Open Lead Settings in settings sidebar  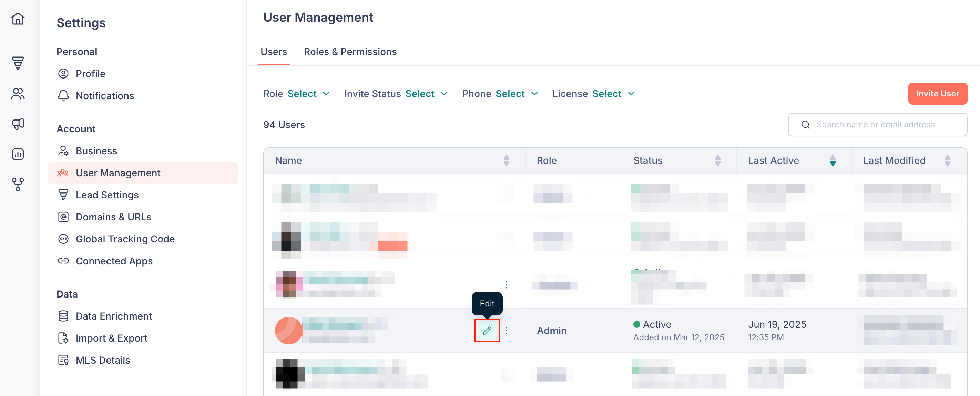[x=107, y=195]
